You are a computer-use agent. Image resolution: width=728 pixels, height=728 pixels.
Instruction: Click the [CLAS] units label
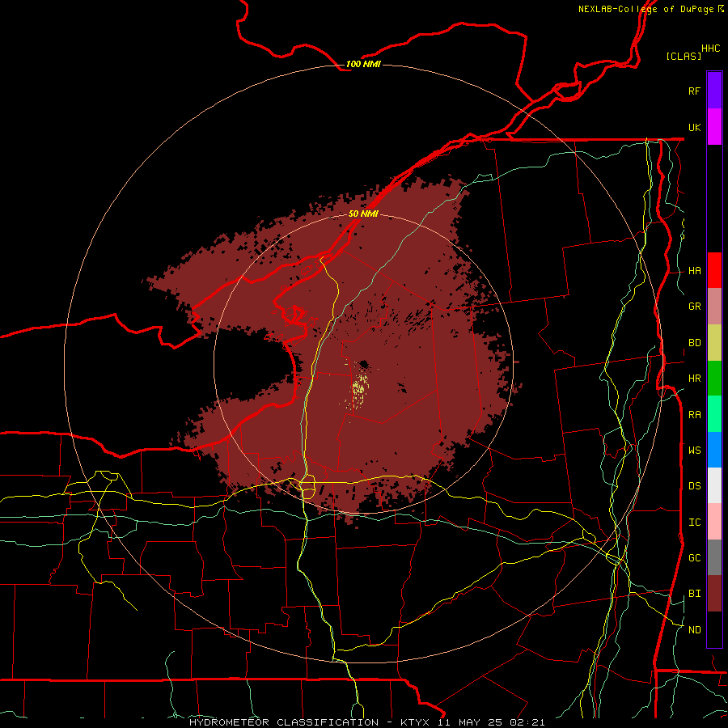[x=684, y=56]
